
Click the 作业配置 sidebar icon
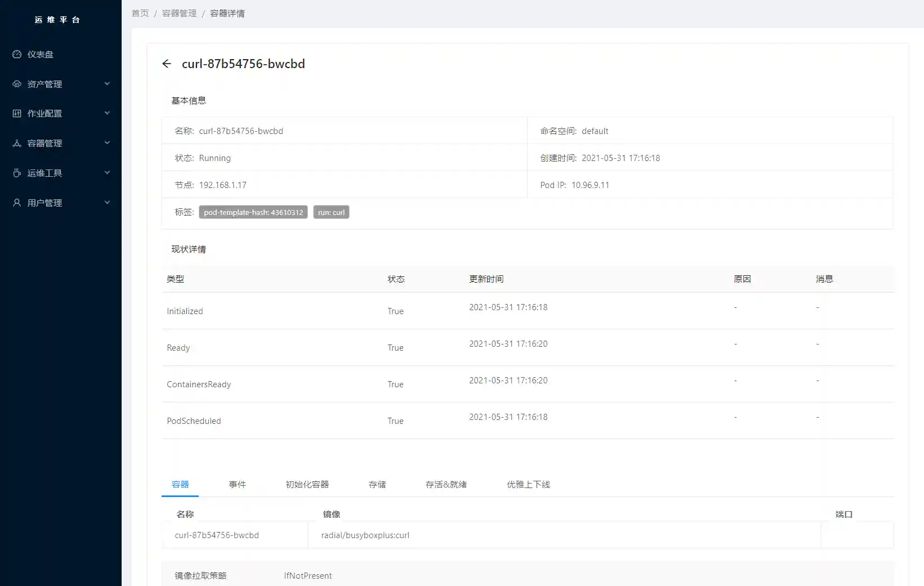coord(17,114)
